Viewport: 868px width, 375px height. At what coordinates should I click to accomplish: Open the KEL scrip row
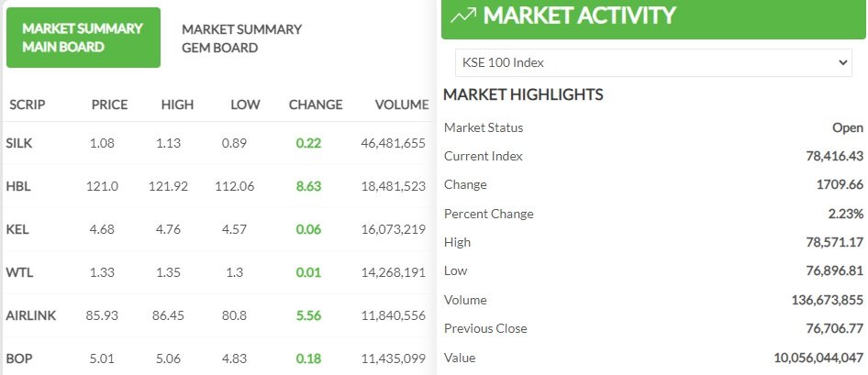(17, 229)
